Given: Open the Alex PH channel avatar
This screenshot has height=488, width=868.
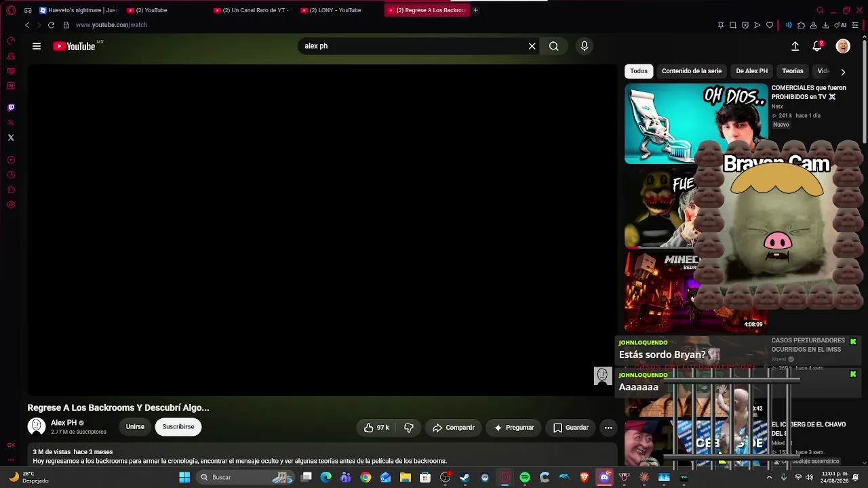Looking at the screenshot, I should coord(37,426).
